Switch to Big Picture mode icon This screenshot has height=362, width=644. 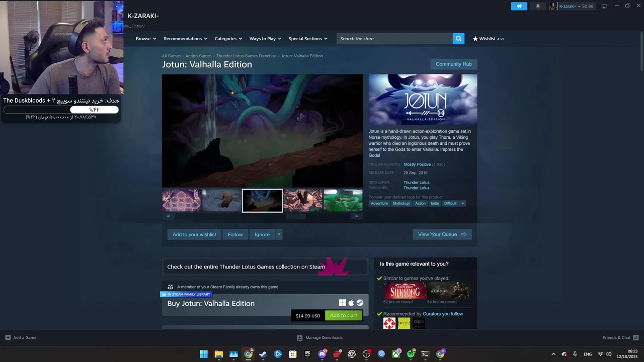coord(604,6)
